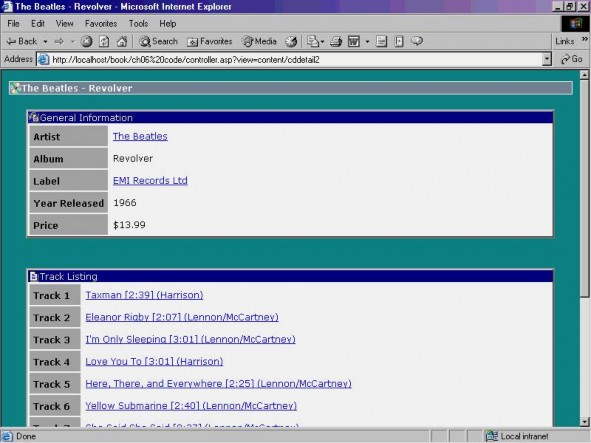Screen dimensions: 591x443
Task: Open the EMI Records Ltd link
Action: [150, 181]
